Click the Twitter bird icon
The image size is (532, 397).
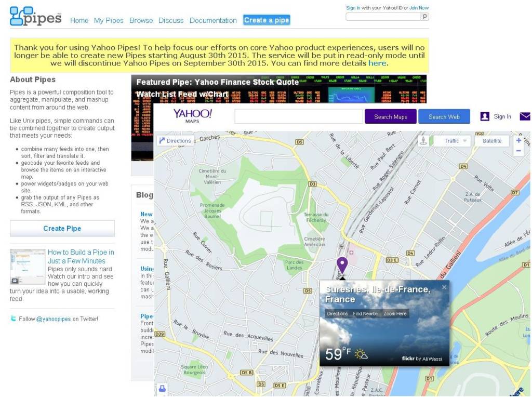13,319
